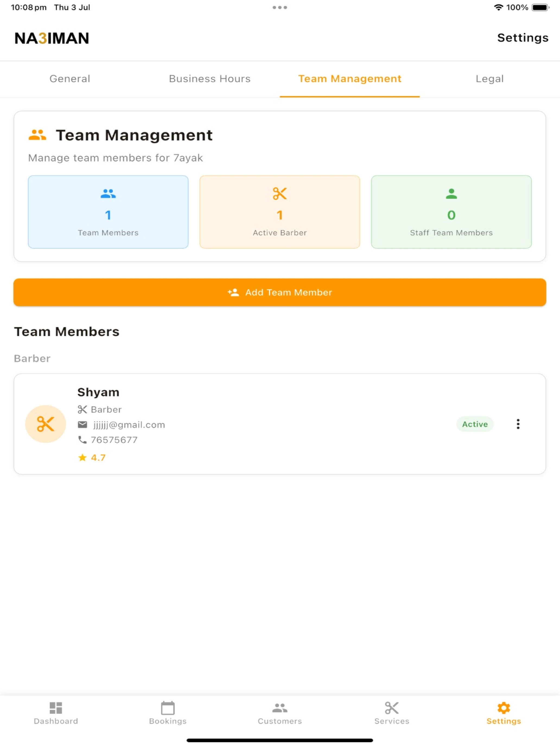Click the Settings title in header
The image size is (560, 747).
(x=523, y=38)
